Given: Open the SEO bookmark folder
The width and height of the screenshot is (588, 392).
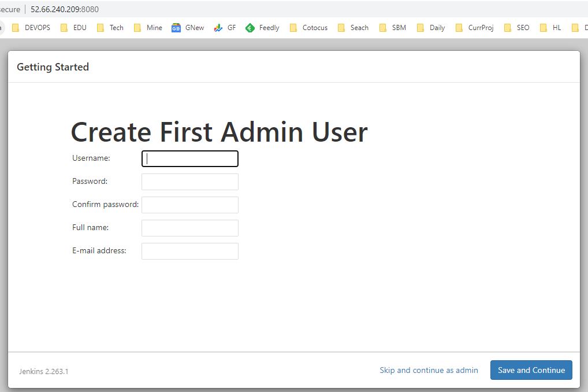Looking at the screenshot, I should (x=516, y=28).
